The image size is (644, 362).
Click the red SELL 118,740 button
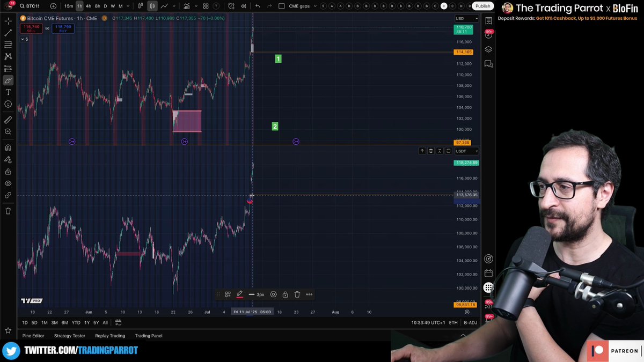[x=31, y=28]
